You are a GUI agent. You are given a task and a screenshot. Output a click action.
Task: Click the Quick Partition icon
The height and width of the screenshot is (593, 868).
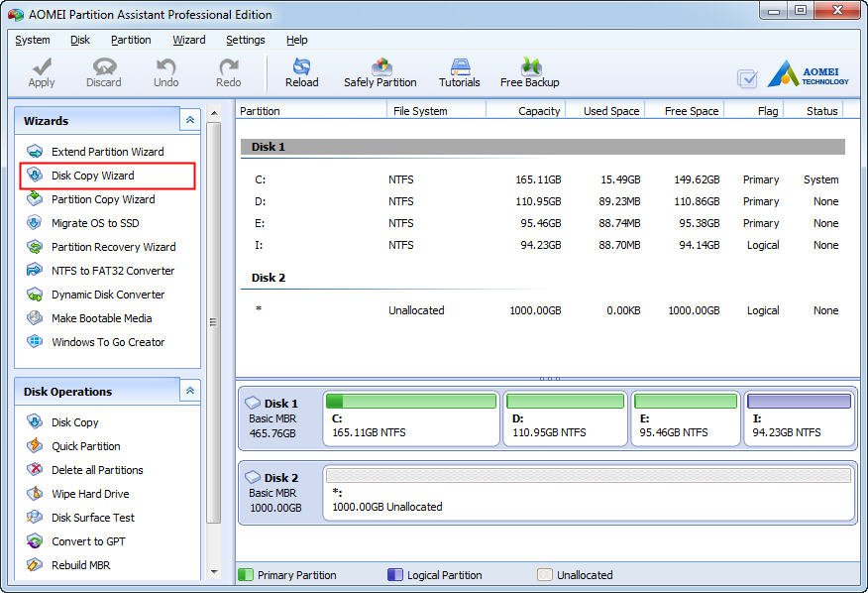point(35,446)
